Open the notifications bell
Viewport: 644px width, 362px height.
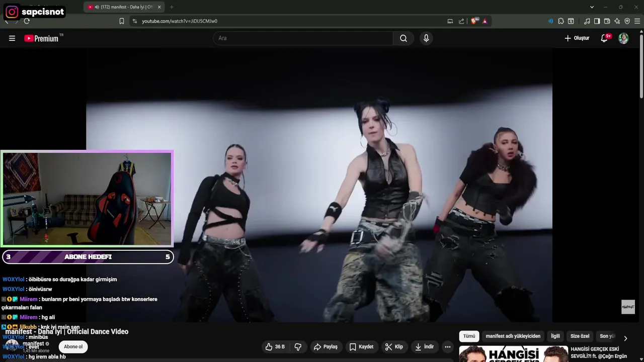(604, 38)
